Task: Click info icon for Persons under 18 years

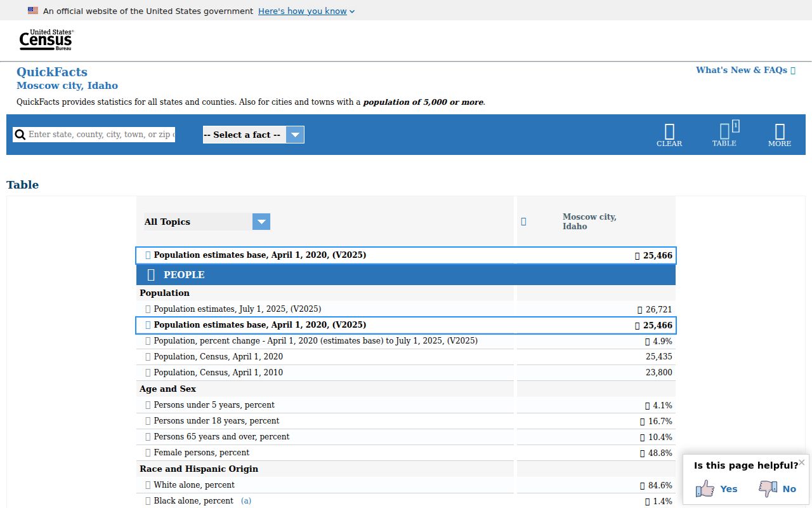Action: 148,421
